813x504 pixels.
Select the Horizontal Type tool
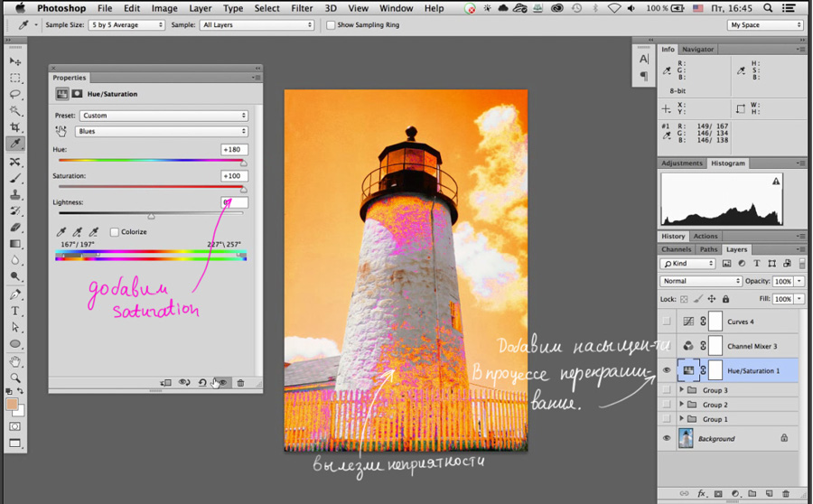15,311
